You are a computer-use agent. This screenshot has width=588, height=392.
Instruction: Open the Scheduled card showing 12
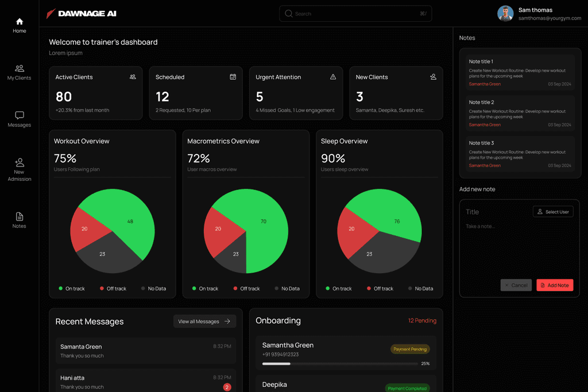tap(196, 94)
